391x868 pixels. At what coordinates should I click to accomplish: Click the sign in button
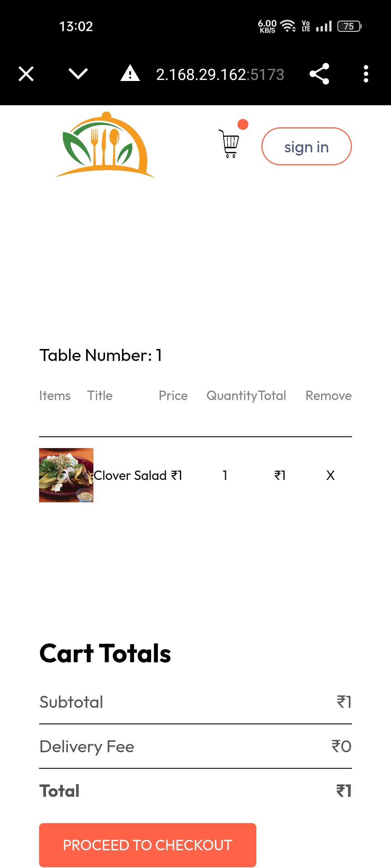307,146
